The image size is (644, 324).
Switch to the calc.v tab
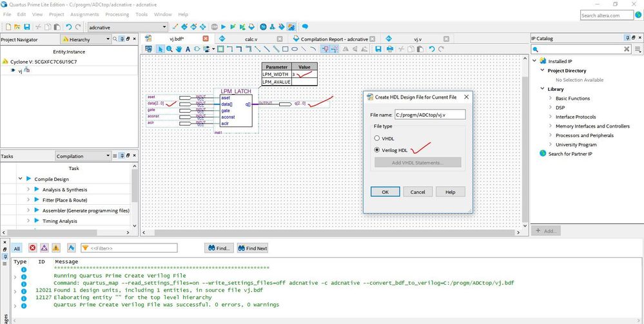251,39
